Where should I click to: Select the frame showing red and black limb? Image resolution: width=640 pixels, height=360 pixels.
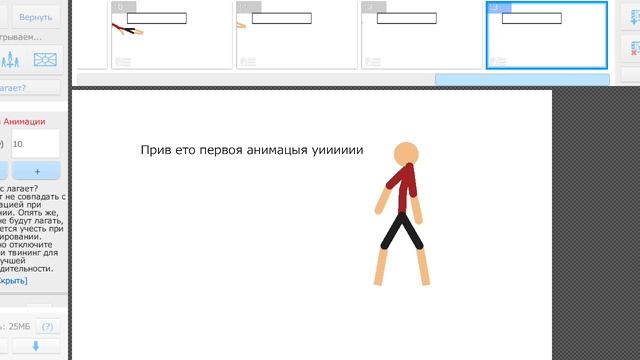[x=172, y=35]
